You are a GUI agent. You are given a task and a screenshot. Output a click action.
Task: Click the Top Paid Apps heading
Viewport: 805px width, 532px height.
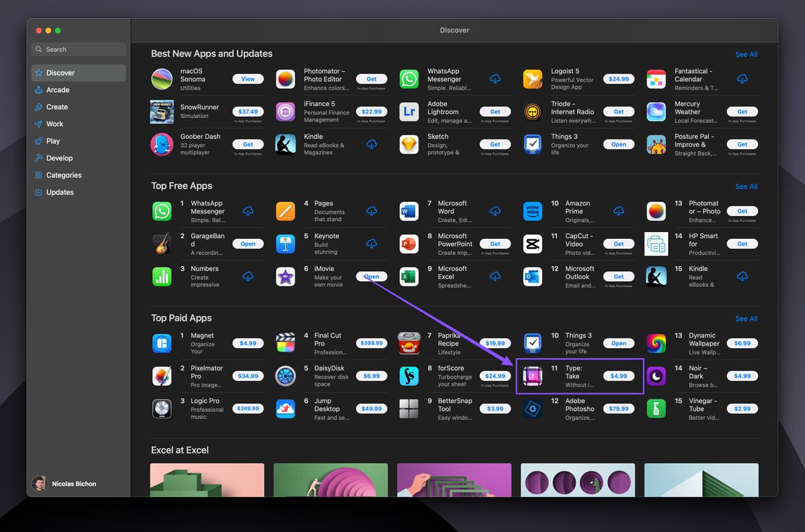coord(181,318)
